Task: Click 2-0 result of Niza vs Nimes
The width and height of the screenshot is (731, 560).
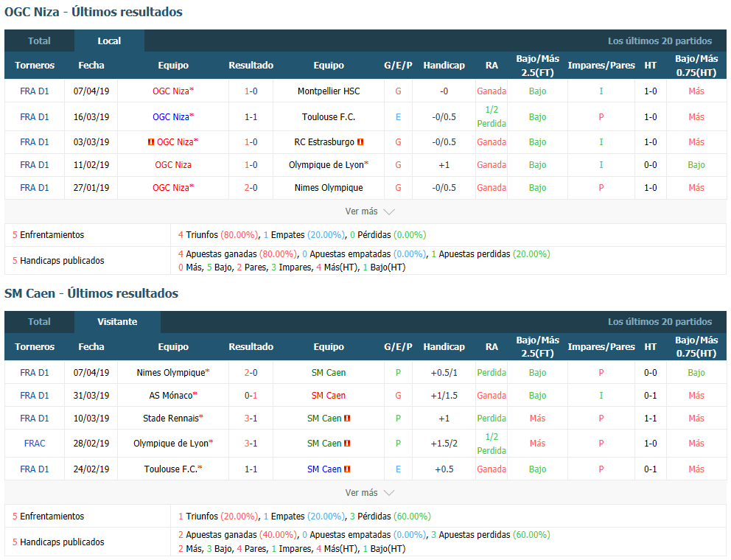Action: coord(251,187)
